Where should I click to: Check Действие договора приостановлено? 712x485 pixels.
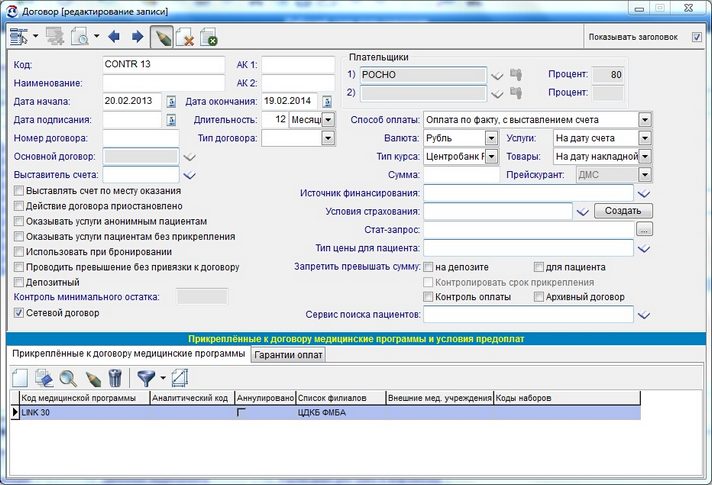tap(19, 206)
